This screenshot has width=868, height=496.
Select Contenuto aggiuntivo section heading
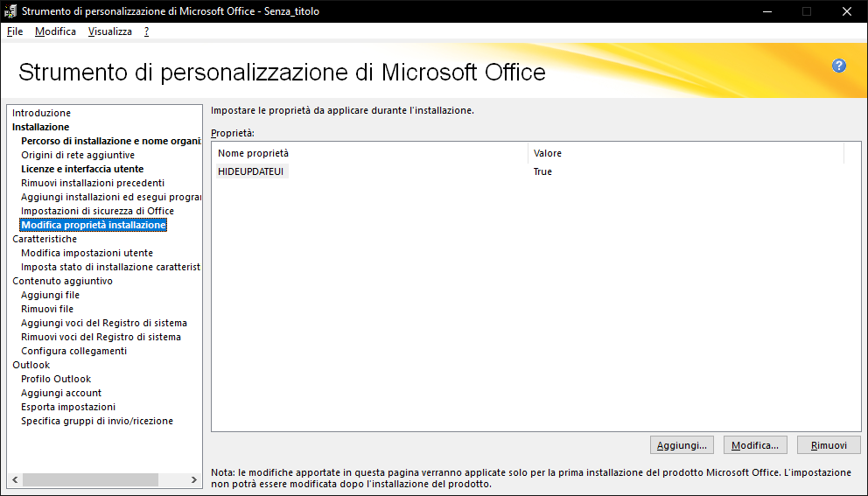[62, 281]
